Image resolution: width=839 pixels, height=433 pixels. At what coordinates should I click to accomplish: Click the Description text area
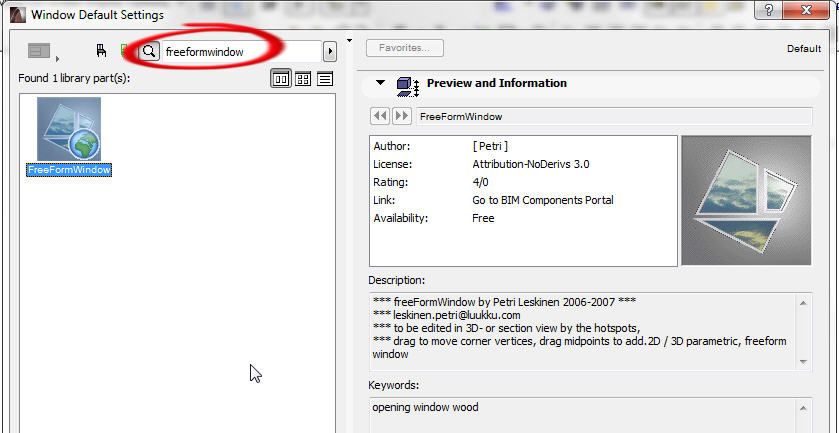[590, 331]
